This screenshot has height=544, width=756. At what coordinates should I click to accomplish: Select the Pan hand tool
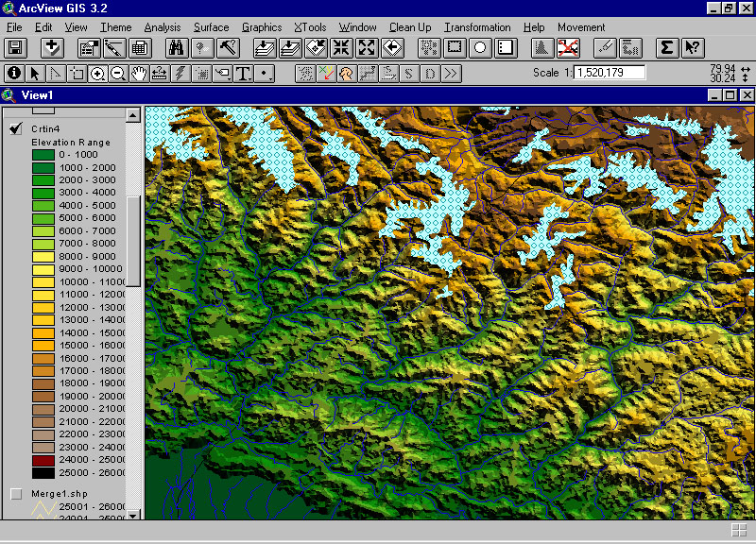click(139, 73)
